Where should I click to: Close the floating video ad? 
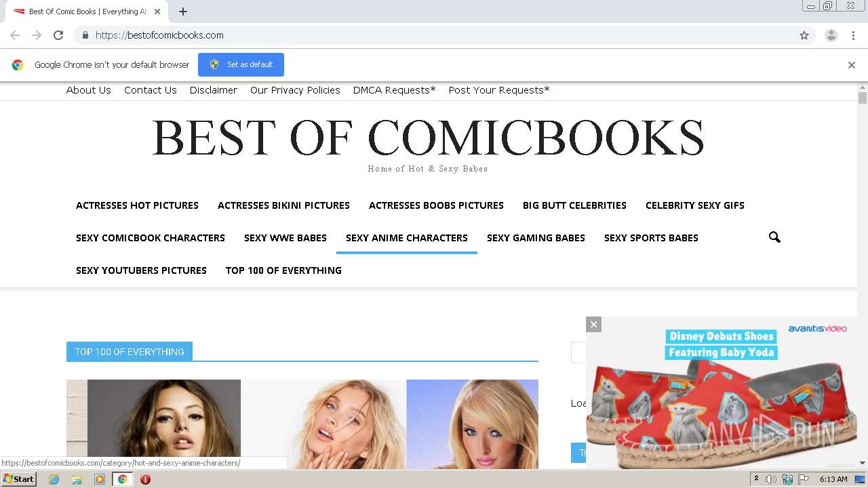[593, 325]
